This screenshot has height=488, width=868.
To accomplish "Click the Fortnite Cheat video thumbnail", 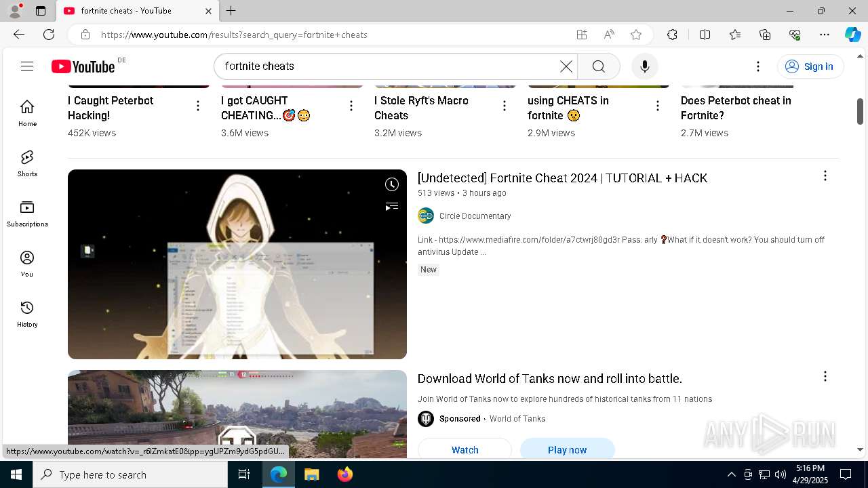I will [237, 264].
